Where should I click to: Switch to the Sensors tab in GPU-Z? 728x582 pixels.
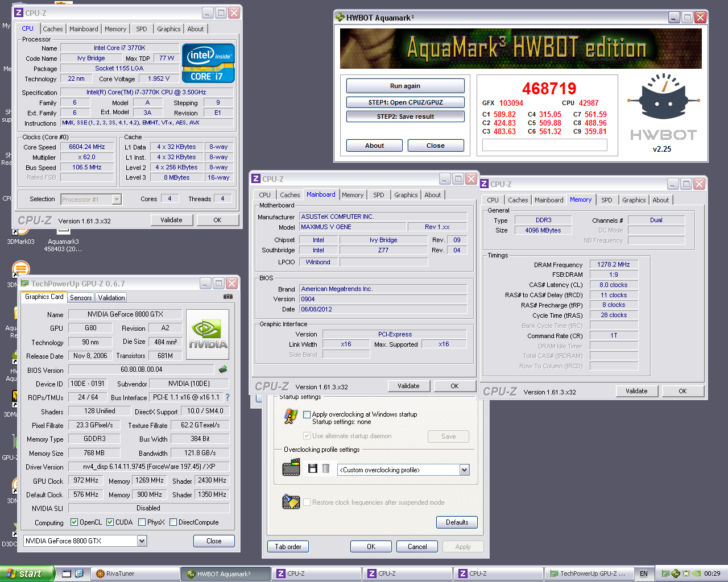[x=81, y=298]
